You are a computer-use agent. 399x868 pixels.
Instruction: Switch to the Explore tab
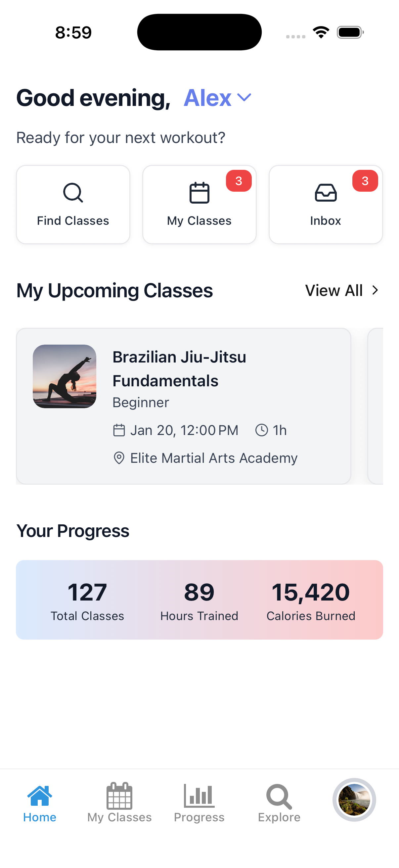(x=279, y=805)
